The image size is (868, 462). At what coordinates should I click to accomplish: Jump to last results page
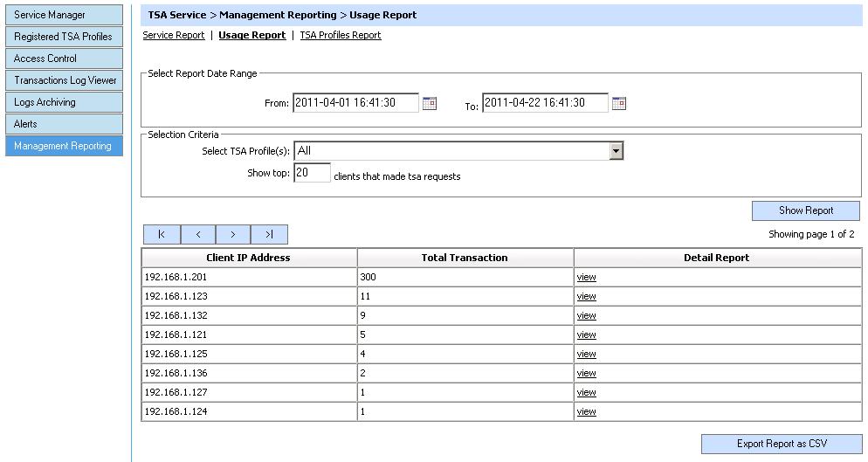(x=269, y=234)
